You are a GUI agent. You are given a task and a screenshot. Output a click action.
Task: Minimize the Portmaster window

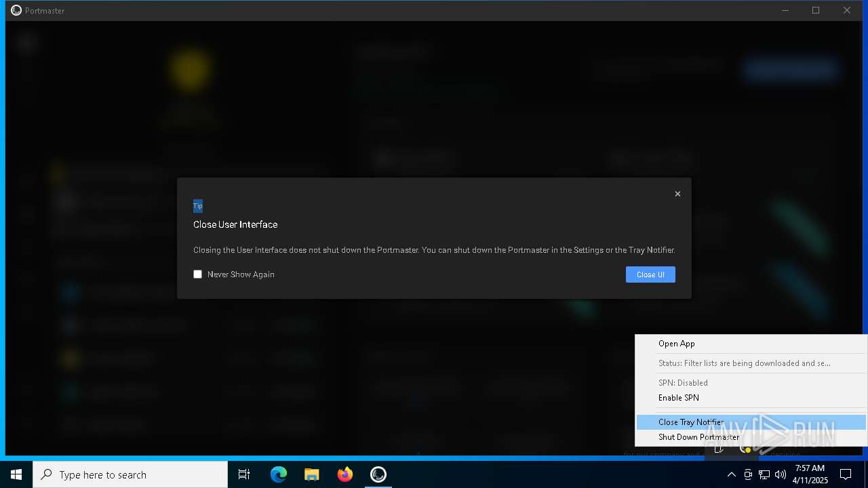[x=785, y=10]
